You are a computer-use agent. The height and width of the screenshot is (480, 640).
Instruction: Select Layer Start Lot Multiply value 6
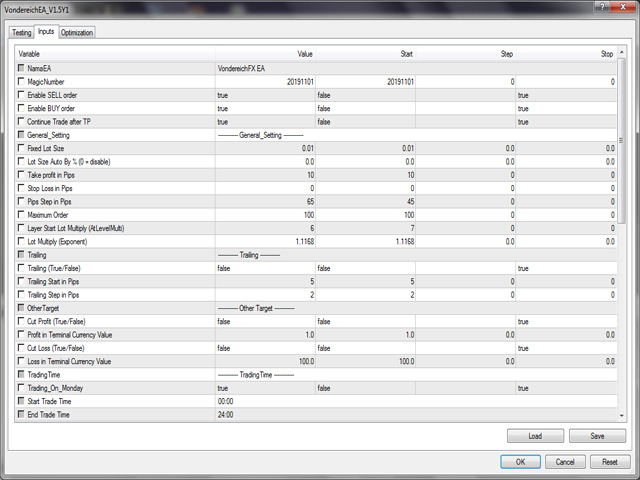[265, 228]
